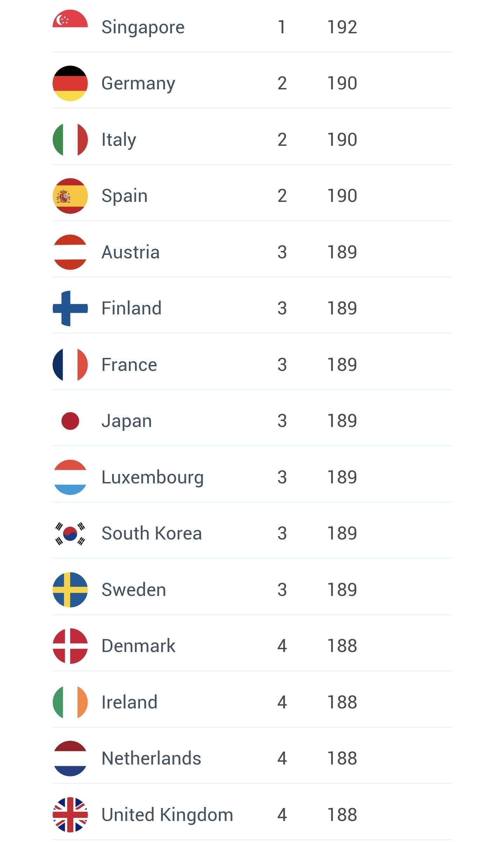The height and width of the screenshot is (842, 504).
Task: Open the Austria country name
Action: pos(131,252)
